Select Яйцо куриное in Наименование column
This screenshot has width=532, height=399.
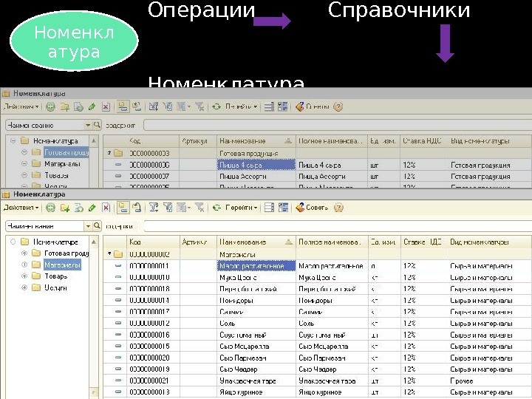[241, 392]
